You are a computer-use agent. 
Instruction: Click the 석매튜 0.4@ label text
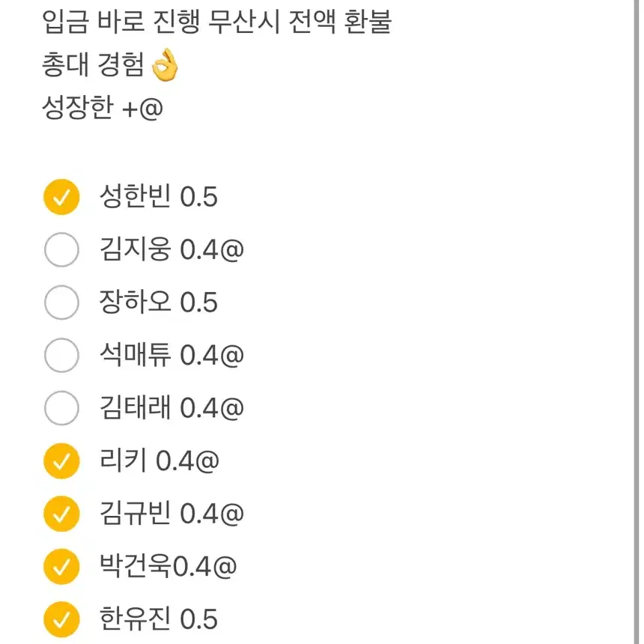(171, 355)
